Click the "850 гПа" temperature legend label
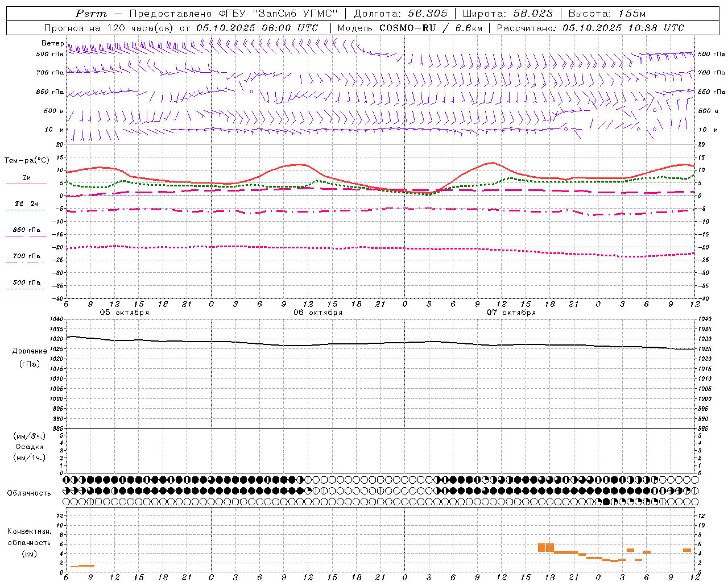 (x=26, y=230)
